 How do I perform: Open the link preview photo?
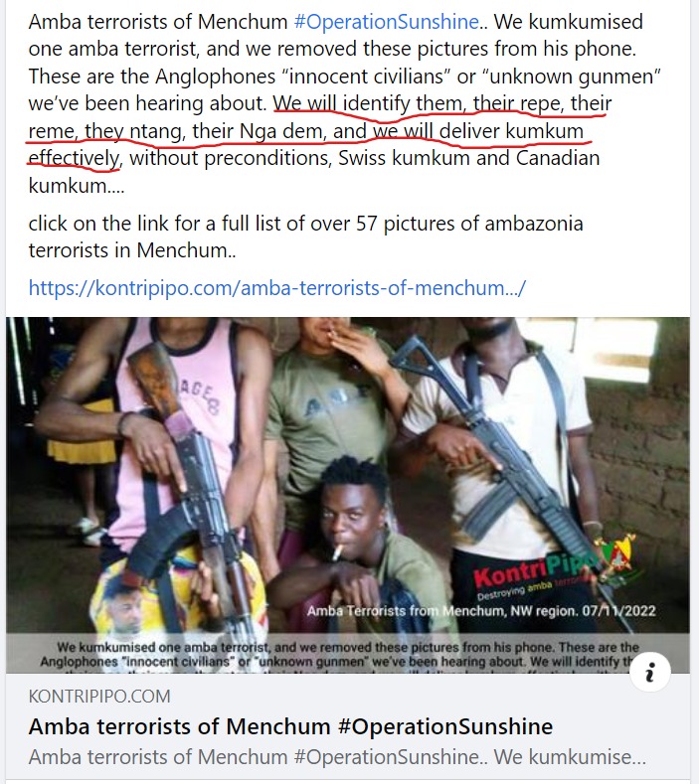[x=348, y=495]
